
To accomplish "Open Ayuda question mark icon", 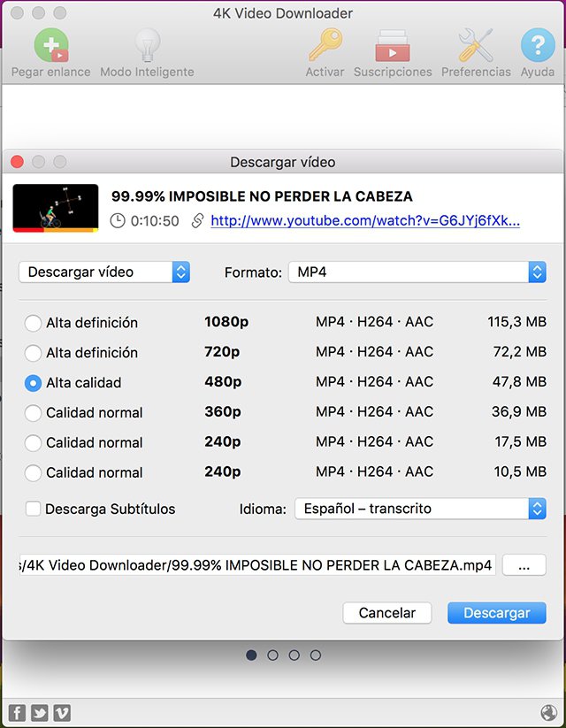I will point(538,45).
